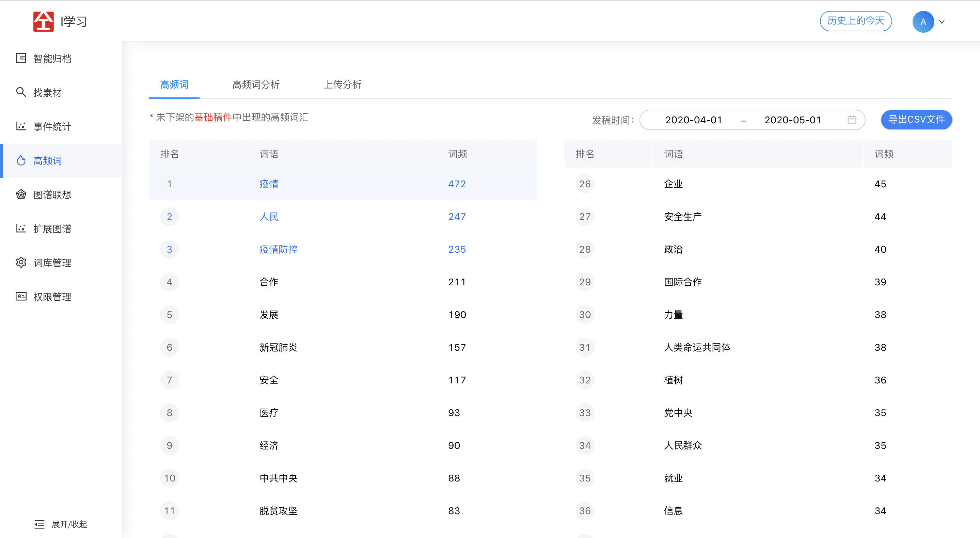The image size is (980, 538).
Task: Open 事件统计 chart icon
Action: 21,126
